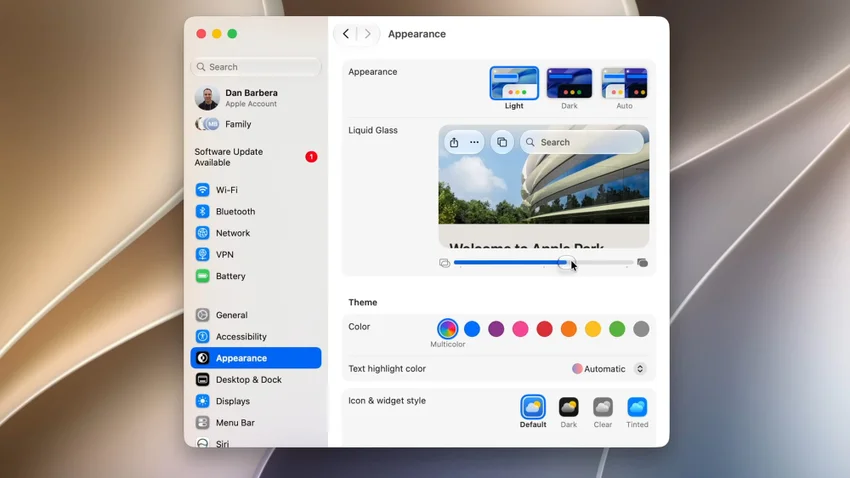
Task: Click the red update badge
Action: click(311, 157)
